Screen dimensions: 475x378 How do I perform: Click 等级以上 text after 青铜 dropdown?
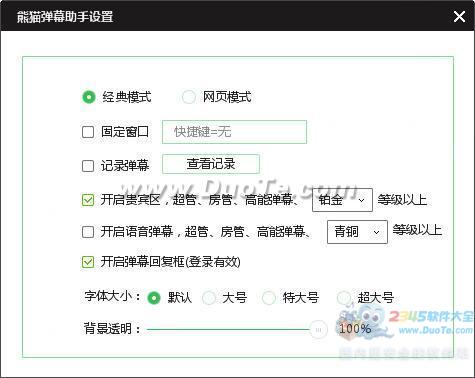pos(417,230)
